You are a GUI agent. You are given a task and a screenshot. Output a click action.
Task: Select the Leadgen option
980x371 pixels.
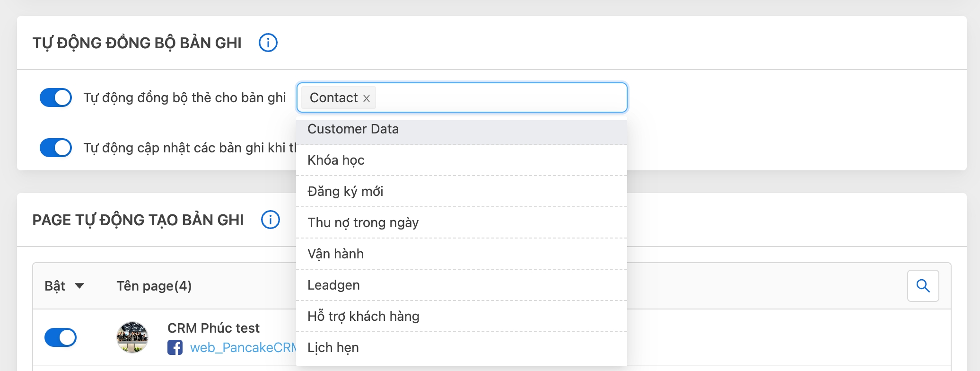pyautogui.click(x=333, y=285)
